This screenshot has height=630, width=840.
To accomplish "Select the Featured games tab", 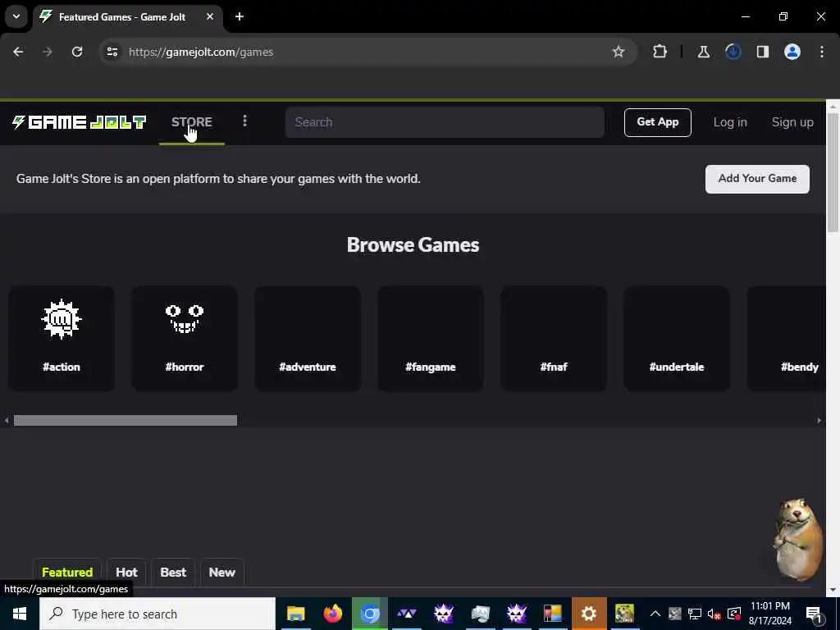I will coord(67,572).
